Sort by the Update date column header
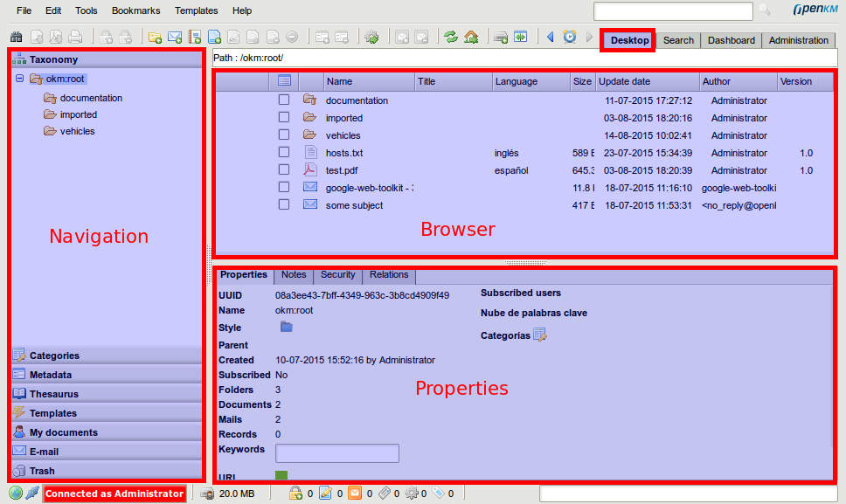 (x=648, y=81)
